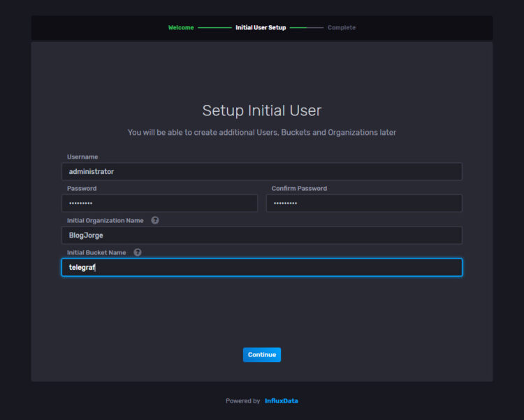Click the Continue button

262,355
